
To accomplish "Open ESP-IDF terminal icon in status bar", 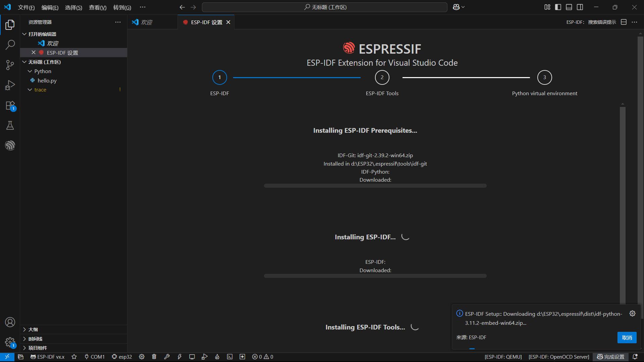I will (230, 357).
